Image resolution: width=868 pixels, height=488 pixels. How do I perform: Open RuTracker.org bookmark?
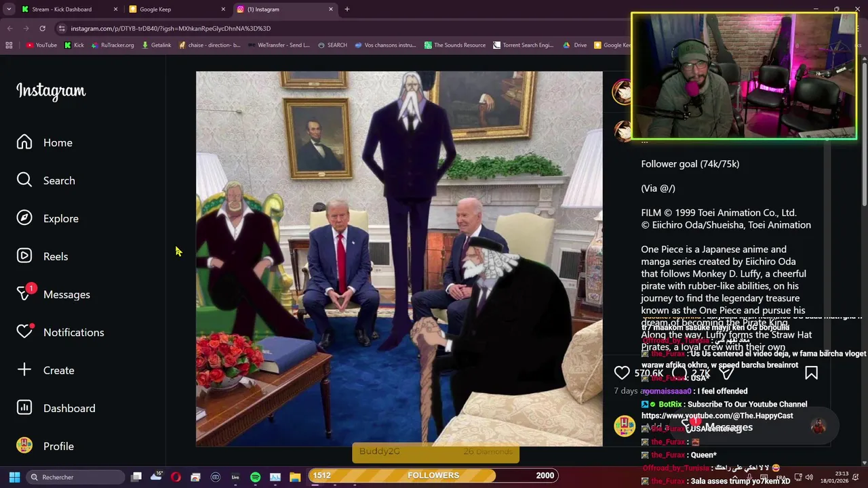pyautogui.click(x=112, y=45)
